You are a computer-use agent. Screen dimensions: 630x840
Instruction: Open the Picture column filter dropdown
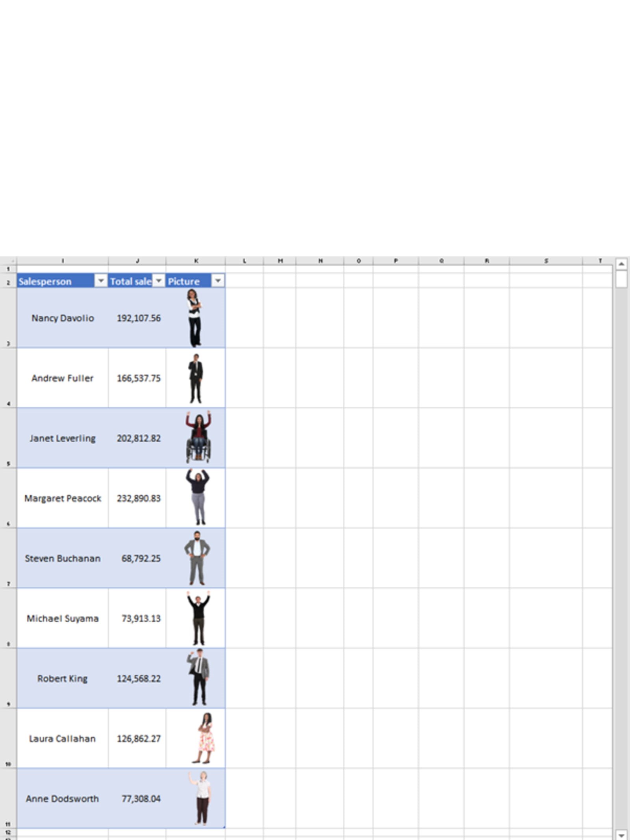click(x=218, y=281)
